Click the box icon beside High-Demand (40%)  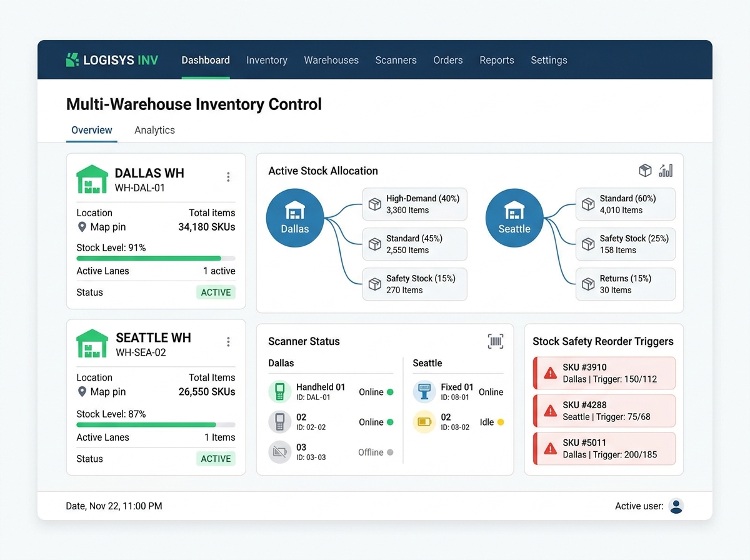pyautogui.click(x=375, y=204)
